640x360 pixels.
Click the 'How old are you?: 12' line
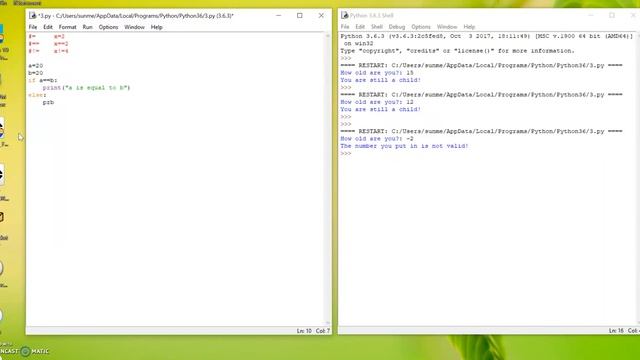[377, 102]
